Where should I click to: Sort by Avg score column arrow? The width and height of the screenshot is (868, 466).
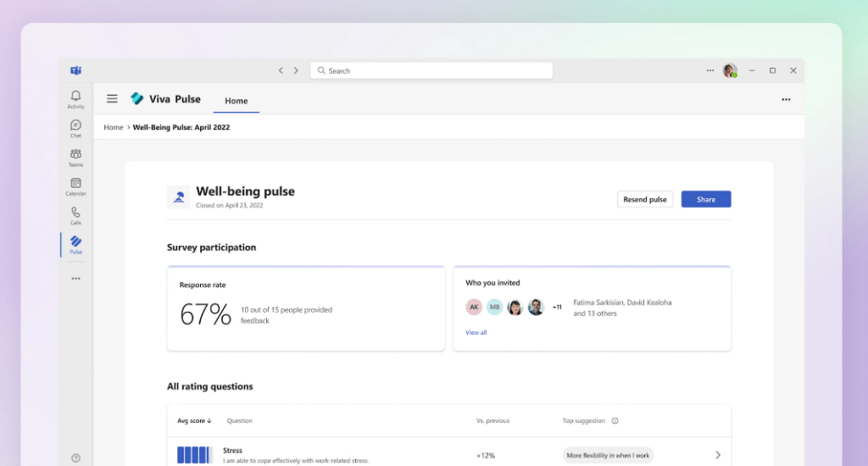tap(209, 420)
